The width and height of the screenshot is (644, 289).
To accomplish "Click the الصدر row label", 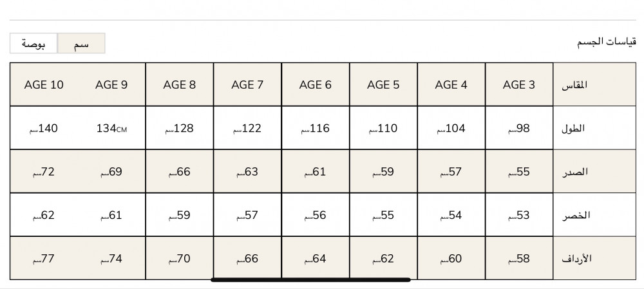I will point(594,172).
